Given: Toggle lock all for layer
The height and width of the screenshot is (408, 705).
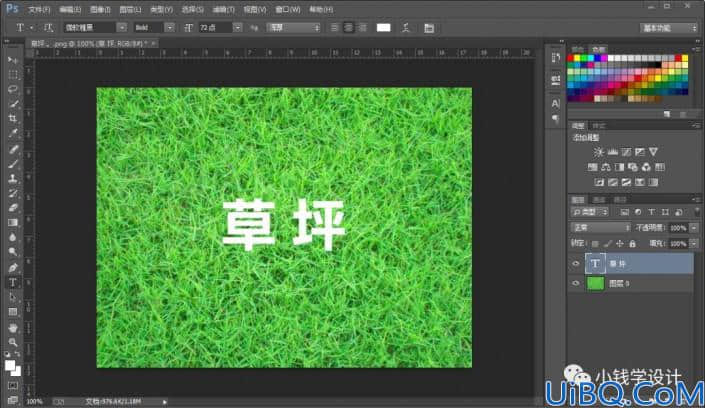Looking at the screenshot, I should (x=633, y=244).
